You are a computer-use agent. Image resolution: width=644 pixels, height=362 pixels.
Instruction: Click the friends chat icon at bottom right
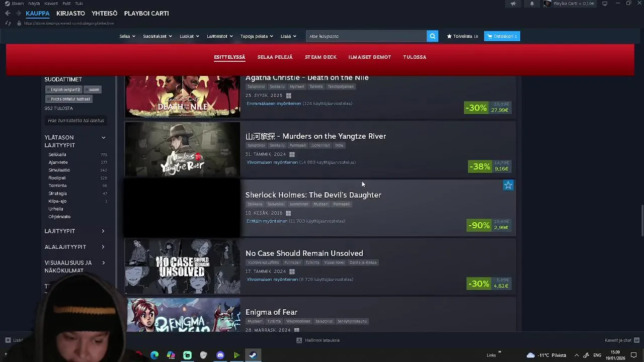(x=637, y=340)
